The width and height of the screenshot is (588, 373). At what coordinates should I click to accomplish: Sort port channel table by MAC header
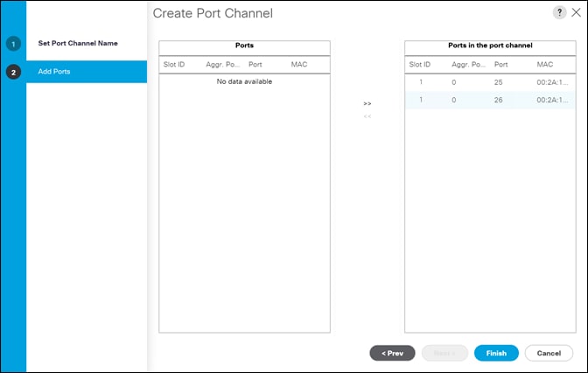[545, 65]
